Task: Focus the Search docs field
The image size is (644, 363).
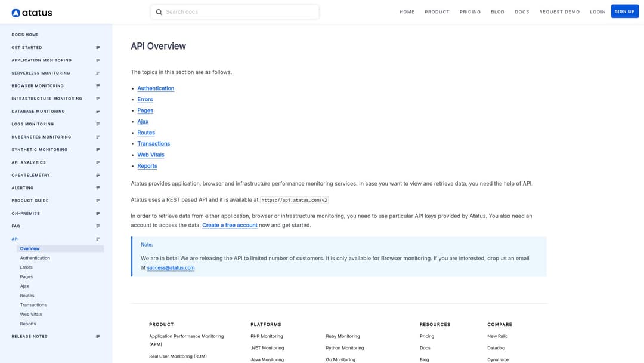Action: click(x=234, y=12)
